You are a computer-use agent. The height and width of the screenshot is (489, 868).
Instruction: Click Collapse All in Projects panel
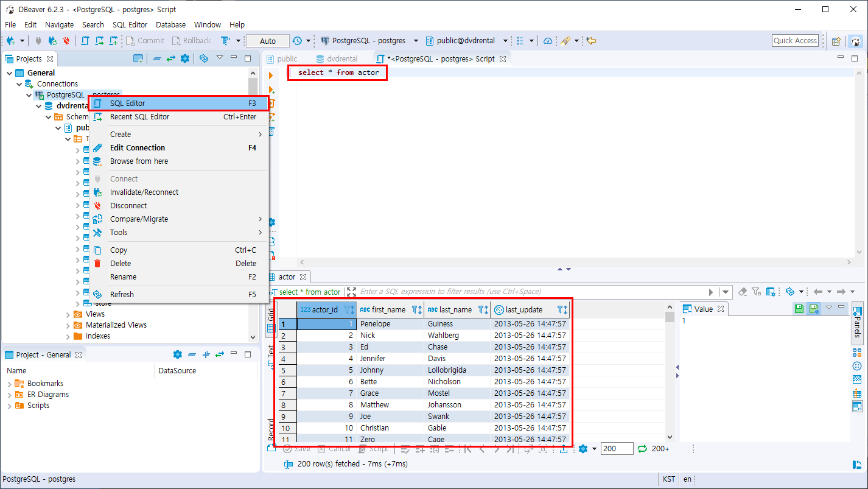pos(157,58)
